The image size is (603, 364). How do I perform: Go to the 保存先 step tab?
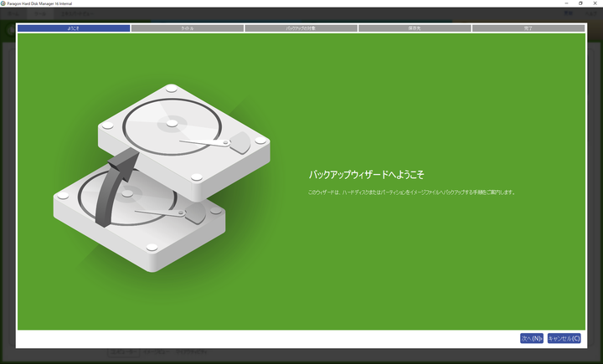(415, 28)
